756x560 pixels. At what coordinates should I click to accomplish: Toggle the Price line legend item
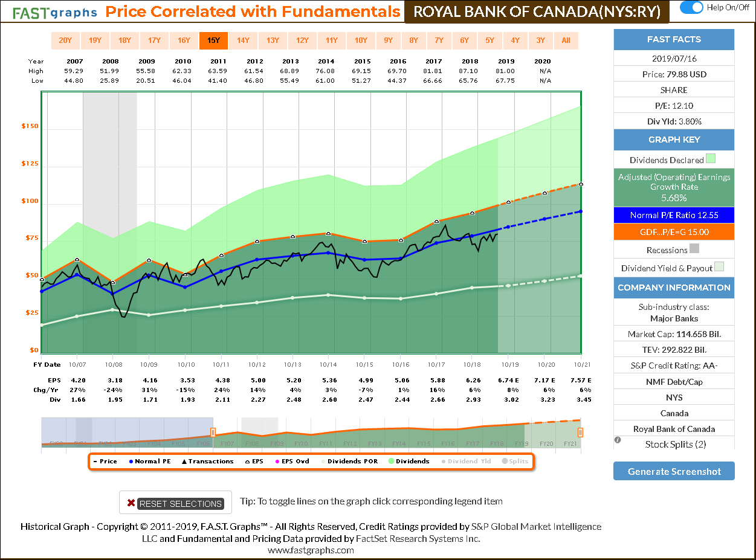click(105, 462)
